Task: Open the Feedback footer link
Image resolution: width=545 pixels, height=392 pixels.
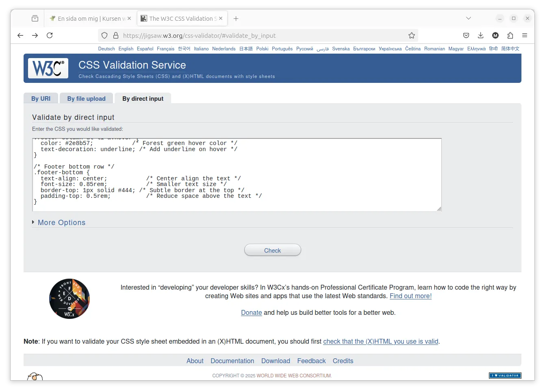Action: (x=311, y=361)
